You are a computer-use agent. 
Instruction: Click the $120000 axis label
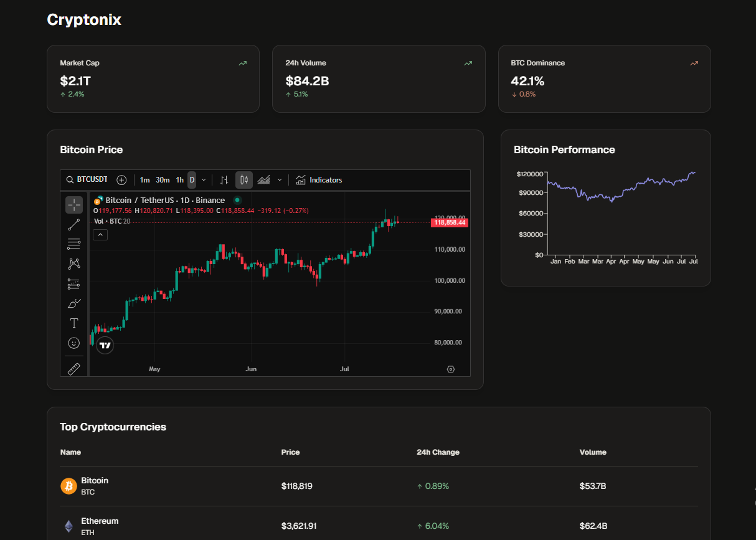[529, 174]
